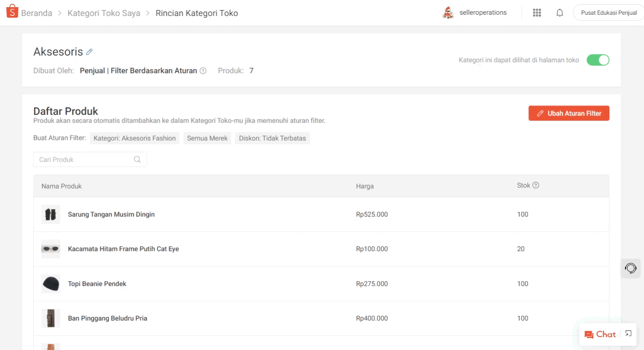Navigate to Kategori Toko Saya breadcrumb
Screen dimensions: 644x350
[104, 13]
